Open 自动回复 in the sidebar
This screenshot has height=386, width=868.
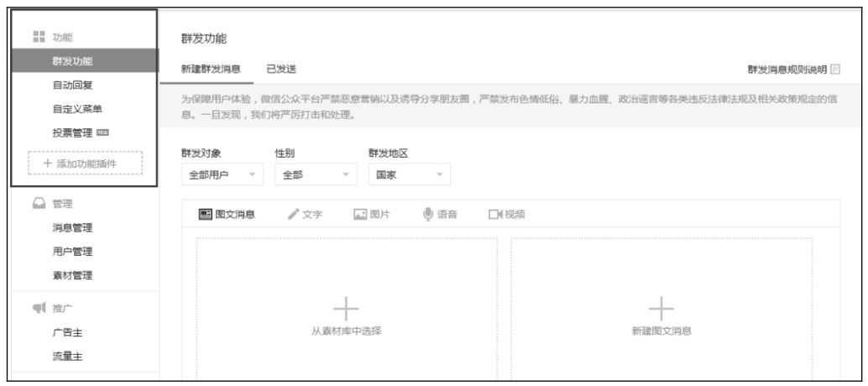72,86
